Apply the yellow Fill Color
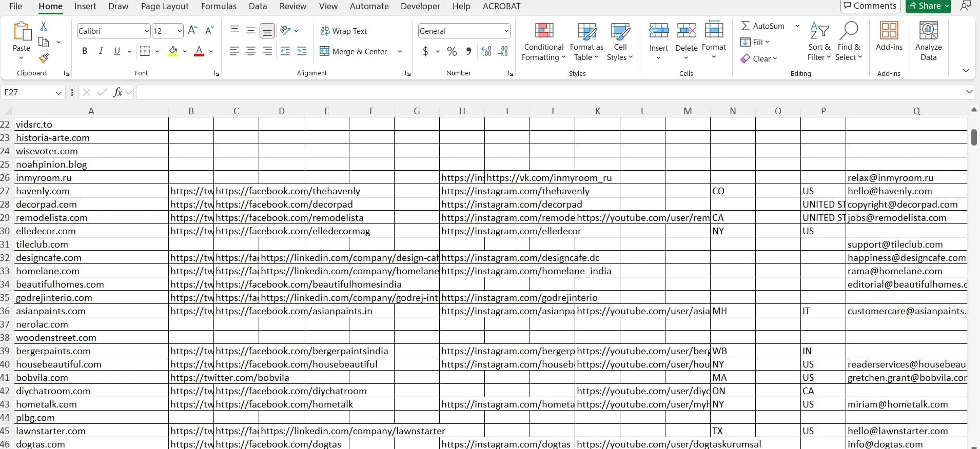The width and height of the screenshot is (980, 449). coord(173,51)
